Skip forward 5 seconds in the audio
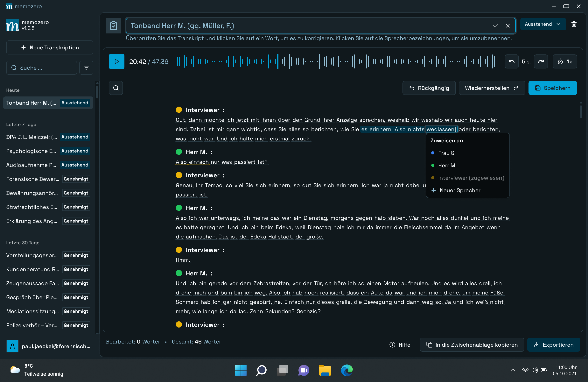Viewport: 588px width, 382px height. [x=541, y=61]
